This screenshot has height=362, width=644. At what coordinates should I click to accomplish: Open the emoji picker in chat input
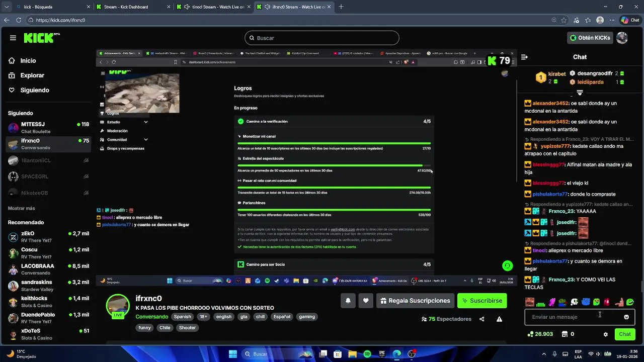click(626, 317)
